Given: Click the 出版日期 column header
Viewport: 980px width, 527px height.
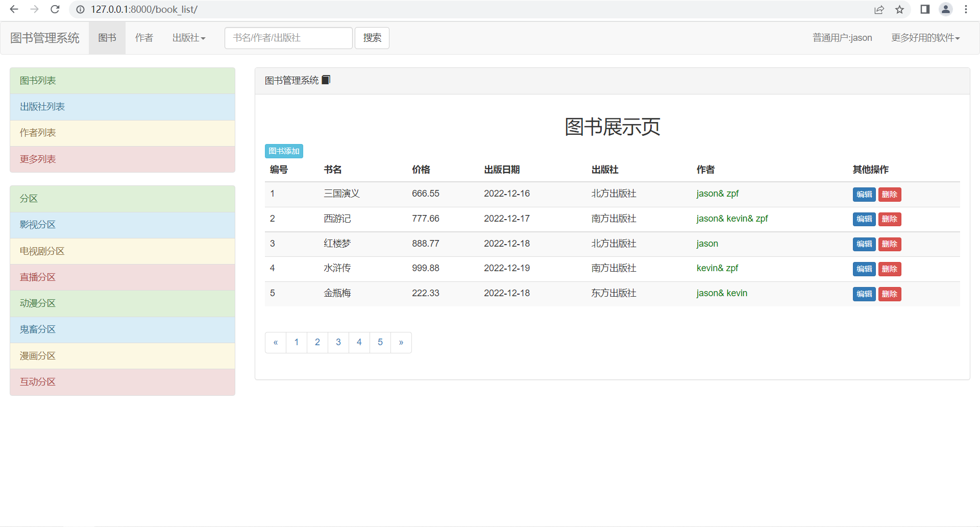Looking at the screenshot, I should (502, 170).
